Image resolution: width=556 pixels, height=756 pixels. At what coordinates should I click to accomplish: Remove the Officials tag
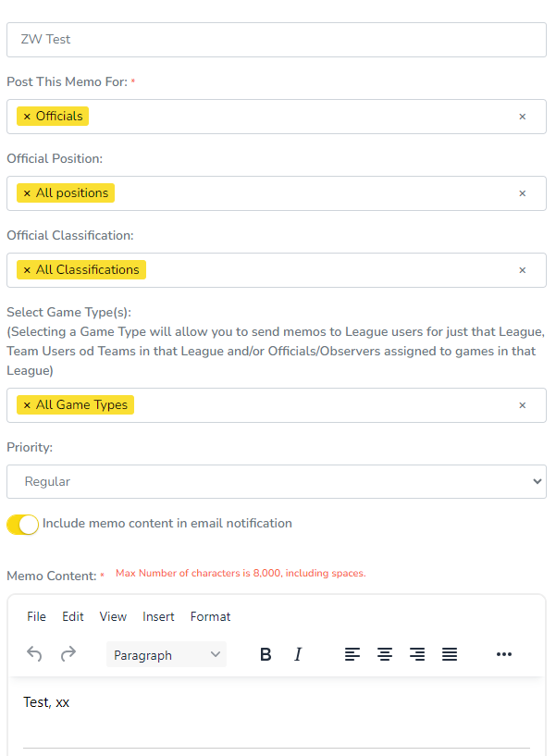tap(27, 117)
